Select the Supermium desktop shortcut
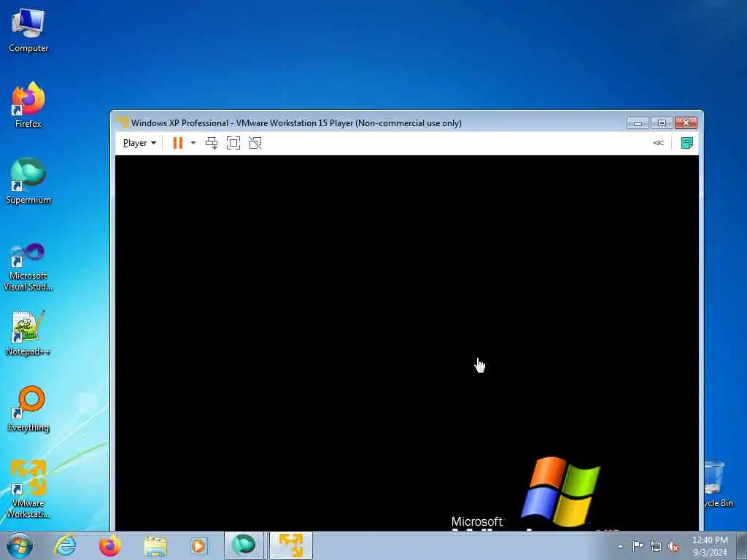 (28, 181)
